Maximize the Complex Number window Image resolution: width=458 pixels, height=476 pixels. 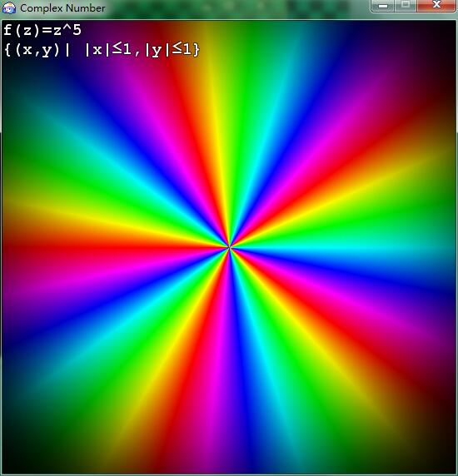tap(406, 5)
